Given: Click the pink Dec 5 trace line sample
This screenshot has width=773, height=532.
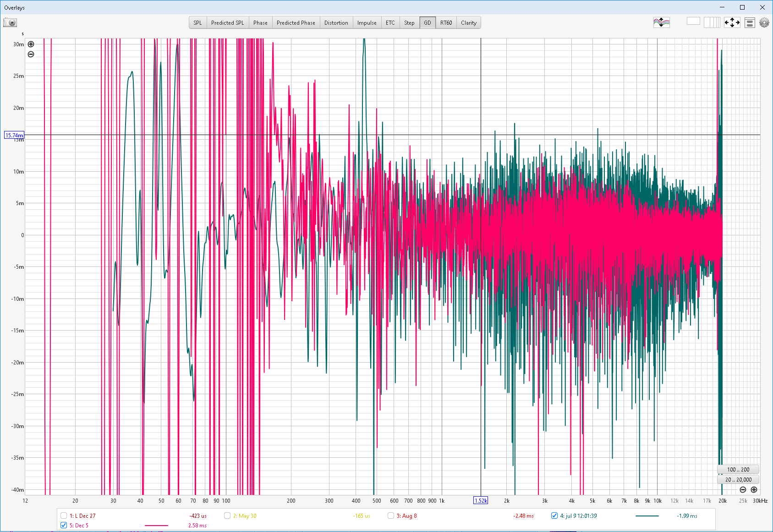Looking at the screenshot, I should click(156, 526).
